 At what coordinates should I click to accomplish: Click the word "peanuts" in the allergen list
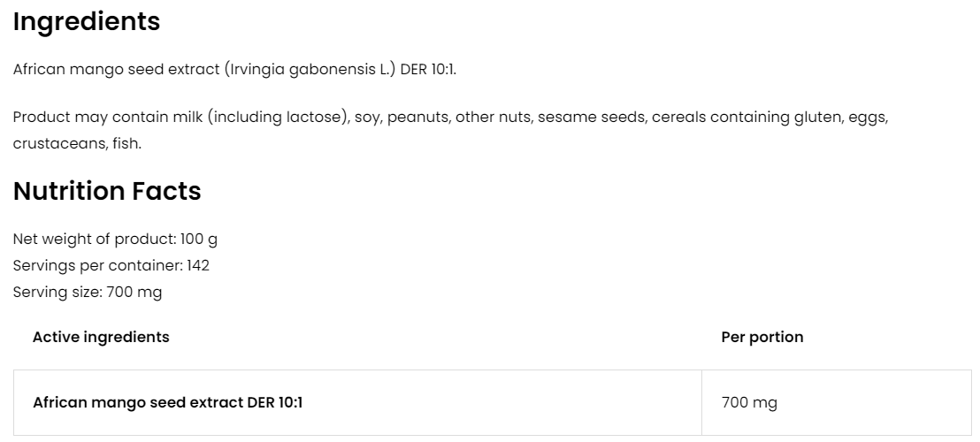[x=417, y=117]
